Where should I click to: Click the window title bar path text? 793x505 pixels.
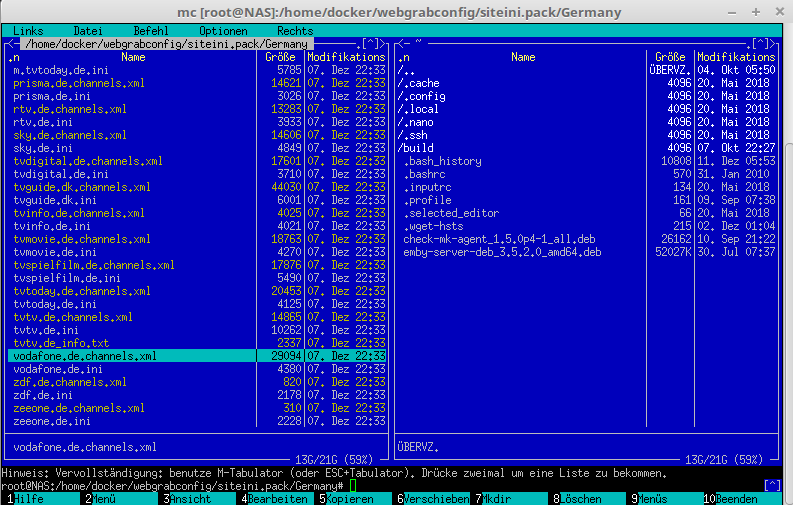(x=399, y=12)
